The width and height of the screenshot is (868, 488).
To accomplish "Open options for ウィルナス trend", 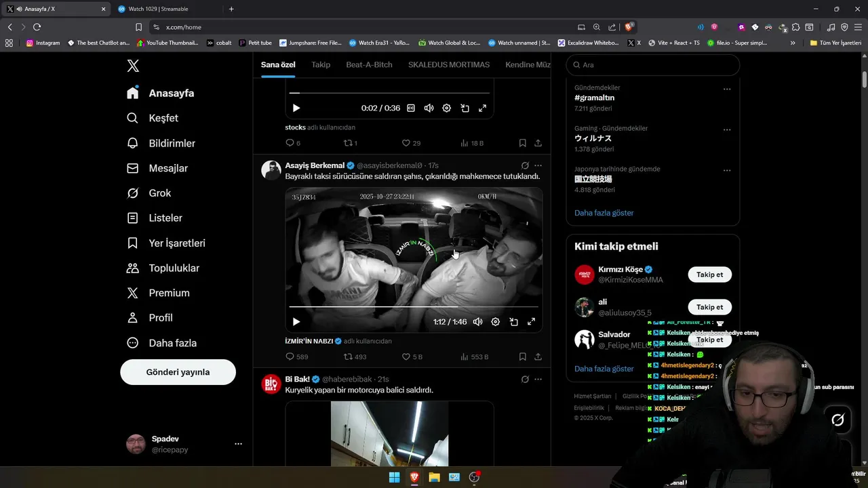I will coord(727,129).
